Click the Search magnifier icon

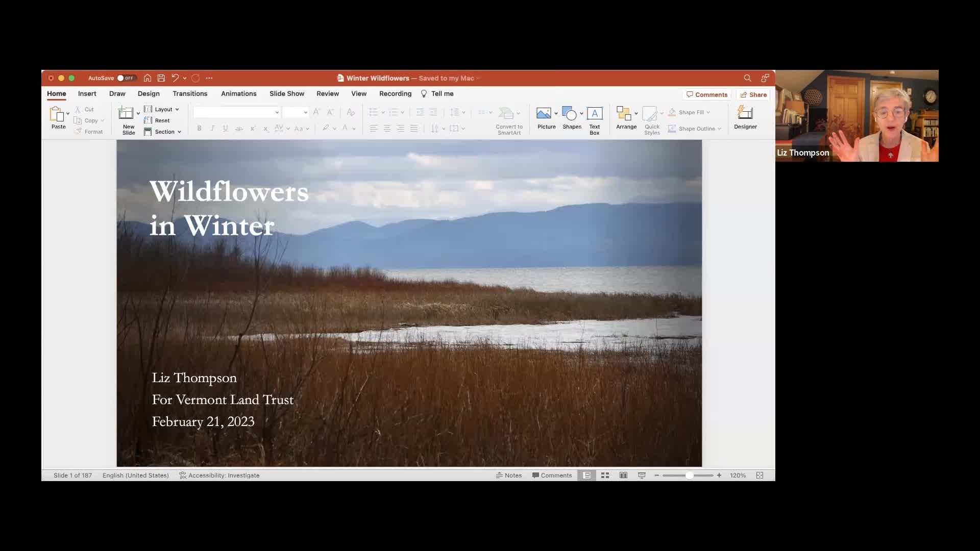747,78
